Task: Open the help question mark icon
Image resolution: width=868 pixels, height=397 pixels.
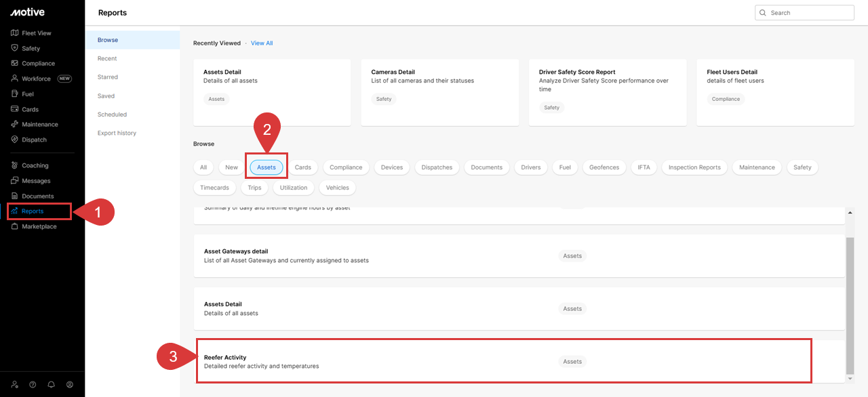Action: pos(33,384)
